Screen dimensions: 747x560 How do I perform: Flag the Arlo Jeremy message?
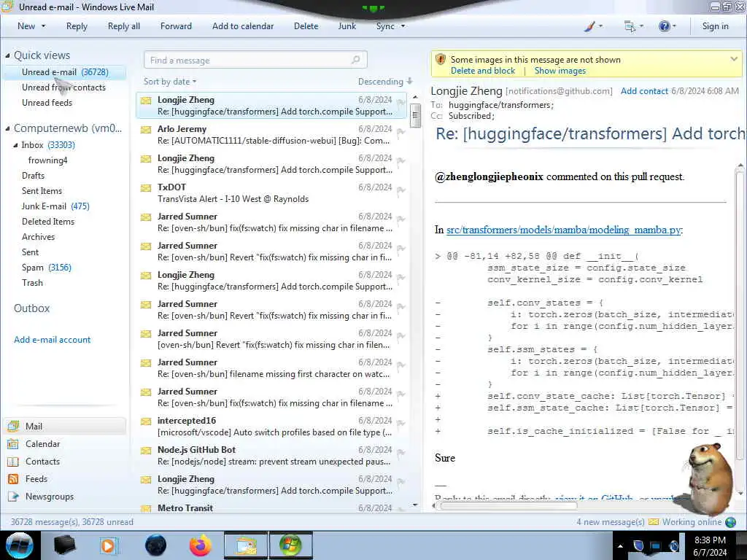[400, 131]
